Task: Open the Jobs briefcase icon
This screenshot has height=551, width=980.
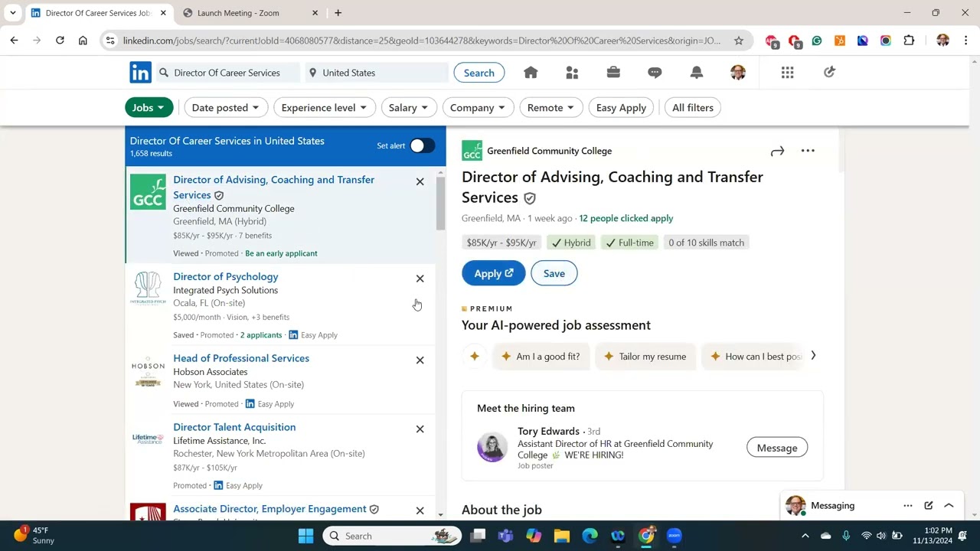Action: coord(613,72)
